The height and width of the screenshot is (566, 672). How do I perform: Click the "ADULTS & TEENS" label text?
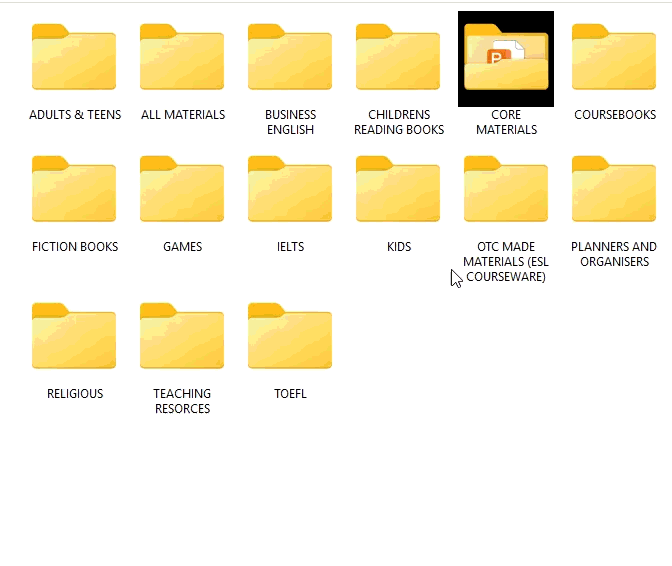click(75, 115)
